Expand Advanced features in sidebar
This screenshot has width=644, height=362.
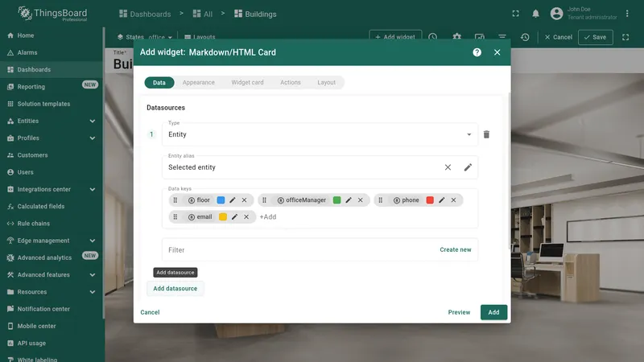pos(93,274)
